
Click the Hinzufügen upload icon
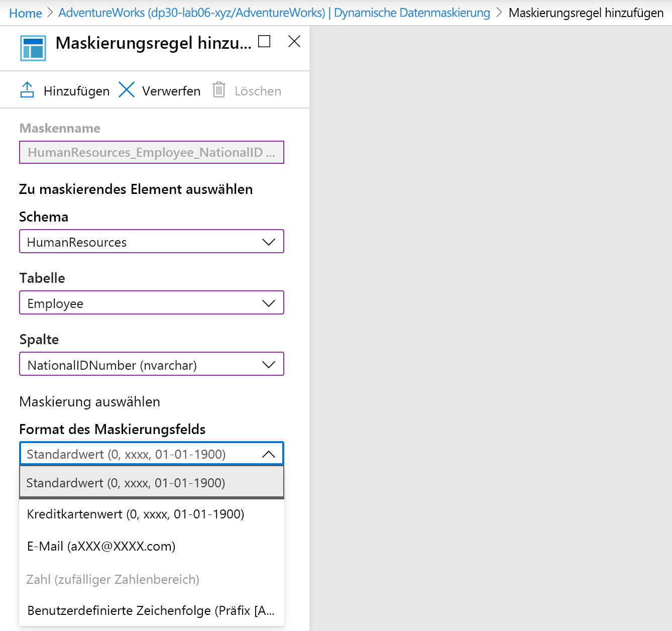[28, 89]
